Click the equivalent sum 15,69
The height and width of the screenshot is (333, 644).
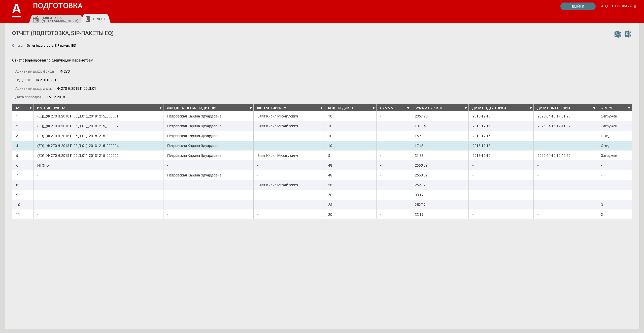coord(419,136)
